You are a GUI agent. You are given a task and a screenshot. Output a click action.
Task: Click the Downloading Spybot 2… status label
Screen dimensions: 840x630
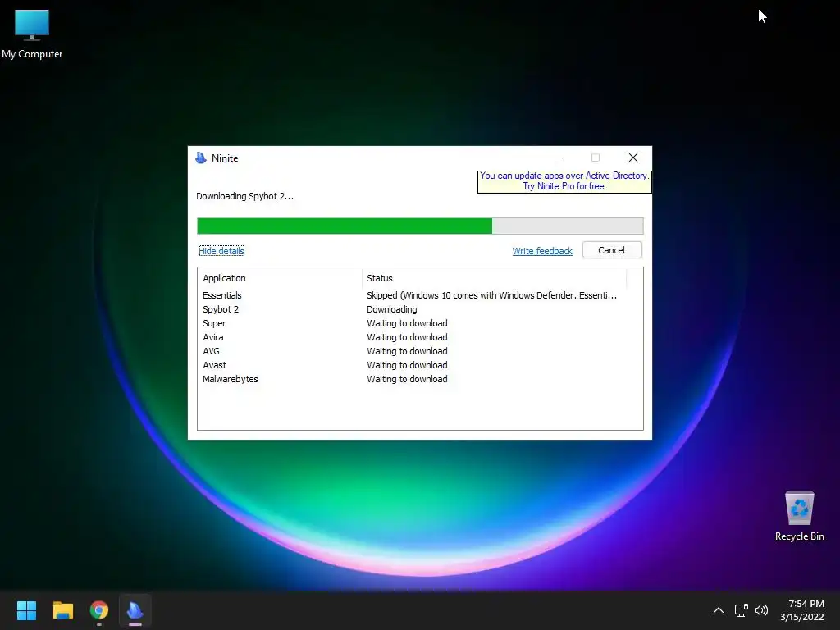coord(244,196)
